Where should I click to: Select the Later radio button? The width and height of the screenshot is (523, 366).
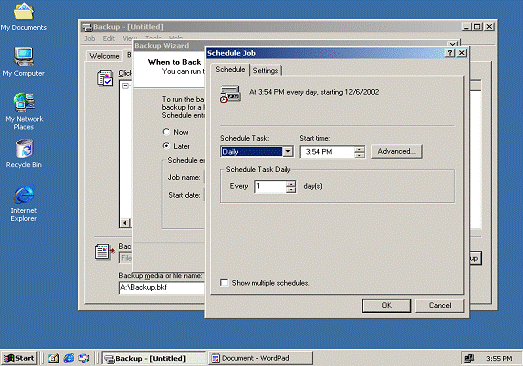point(166,146)
